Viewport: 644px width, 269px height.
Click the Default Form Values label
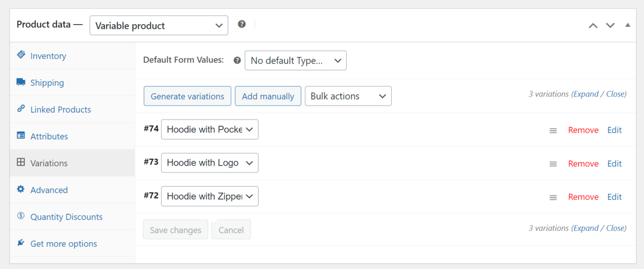point(184,60)
